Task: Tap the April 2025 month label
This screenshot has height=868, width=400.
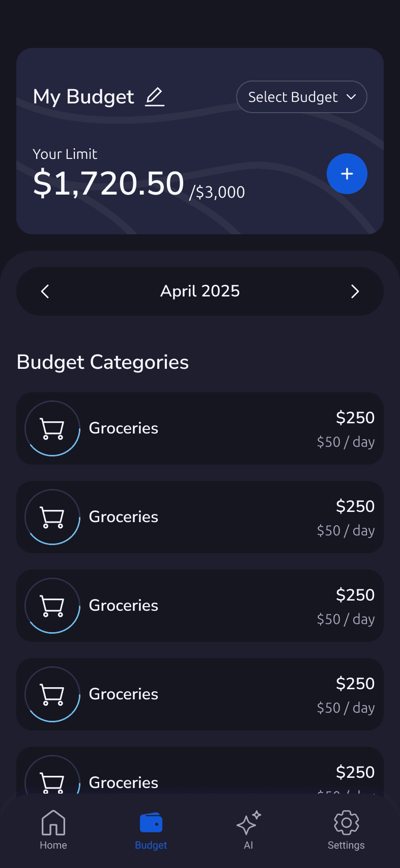Action: (x=200, y=291)
